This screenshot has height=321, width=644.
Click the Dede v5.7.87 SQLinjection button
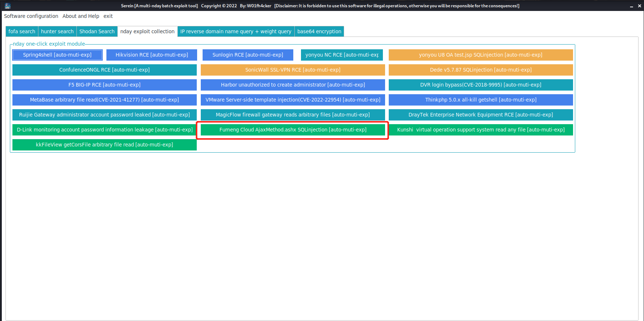pyautogui.click(x=481, y=70)
